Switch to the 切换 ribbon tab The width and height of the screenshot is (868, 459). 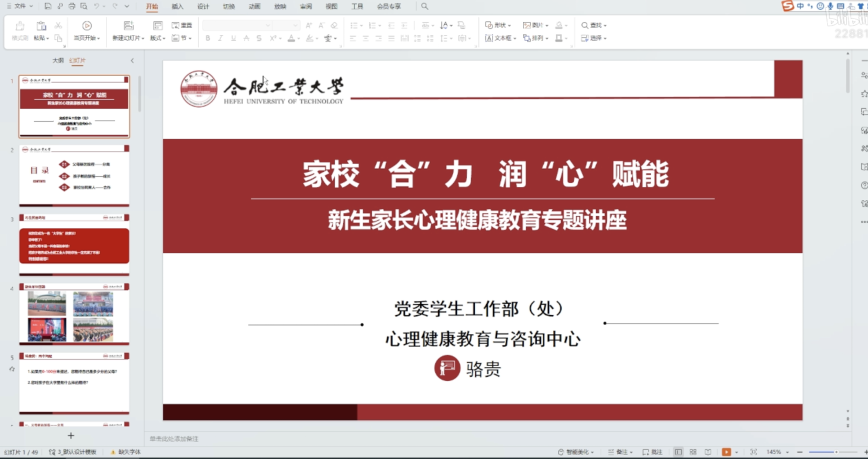[x=229, y=6]
